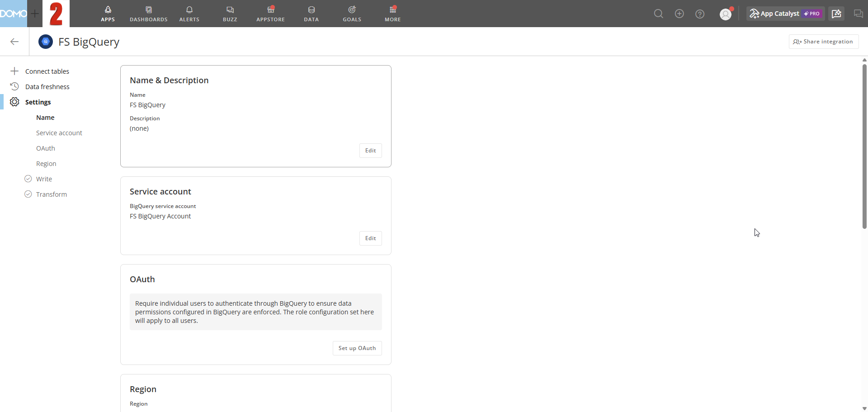The width and height of the screenshot is (868, 412).
Task: Click the scrollbar down arrow
Action: point(864,408)
